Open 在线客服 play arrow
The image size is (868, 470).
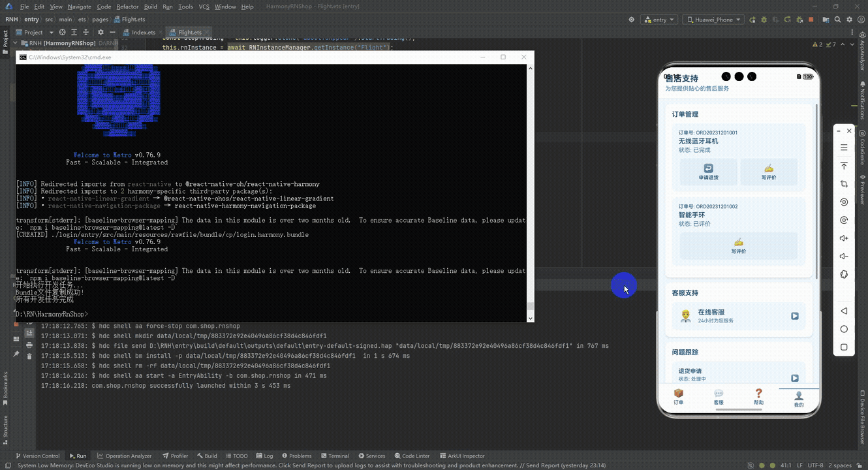[x=795, y=316]
